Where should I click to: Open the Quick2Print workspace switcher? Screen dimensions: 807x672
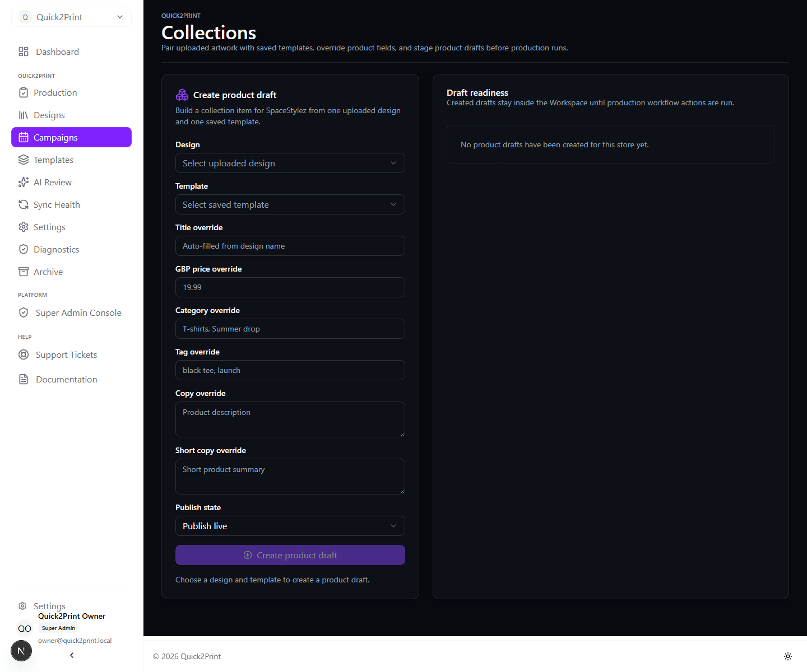coord(71,17)
